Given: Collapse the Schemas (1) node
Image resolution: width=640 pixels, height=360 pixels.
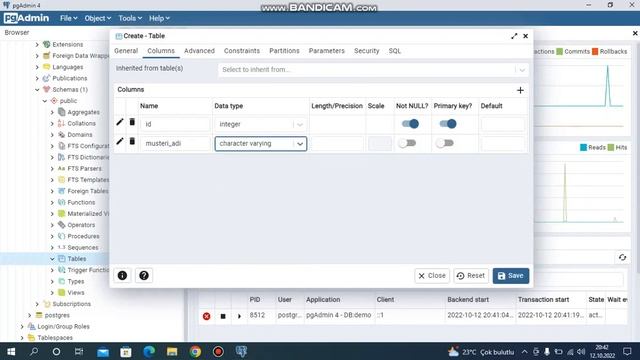Looking at the screenshot, I should click(x=37, y=89).
